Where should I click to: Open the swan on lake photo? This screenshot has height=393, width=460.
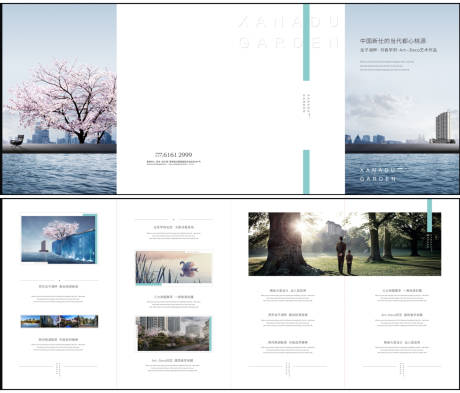click(x=174, y=268)
